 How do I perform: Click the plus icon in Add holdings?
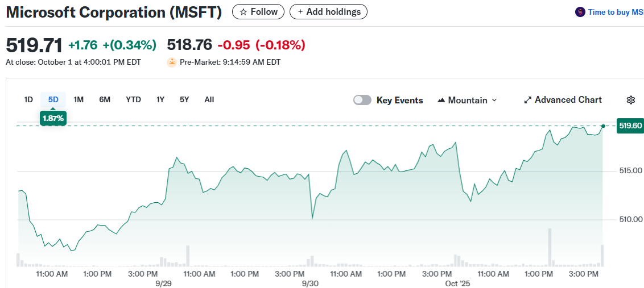(300, 12)
